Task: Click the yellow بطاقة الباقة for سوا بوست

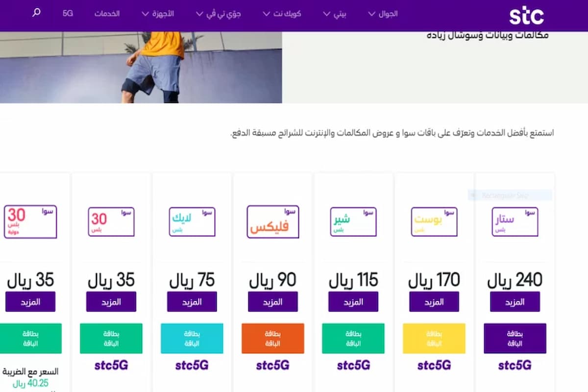Action: click(x=434, y=338)
